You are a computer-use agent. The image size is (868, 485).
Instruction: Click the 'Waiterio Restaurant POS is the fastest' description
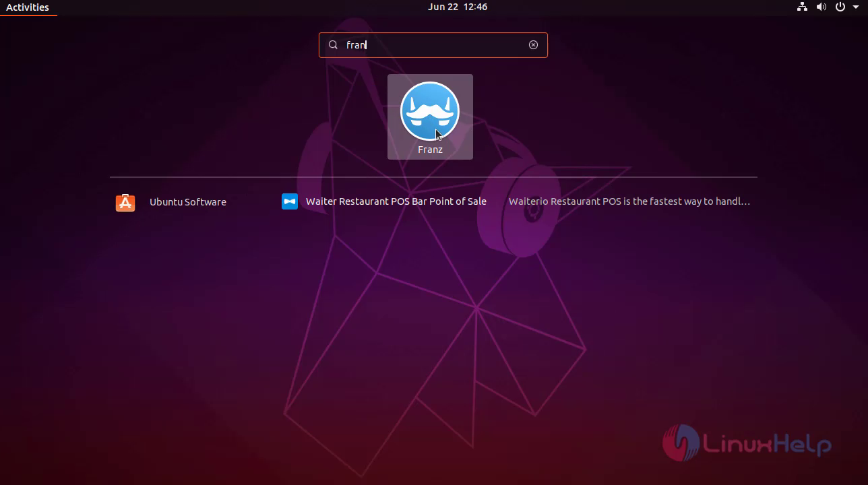pyautogui.click(x=629, y=201)
